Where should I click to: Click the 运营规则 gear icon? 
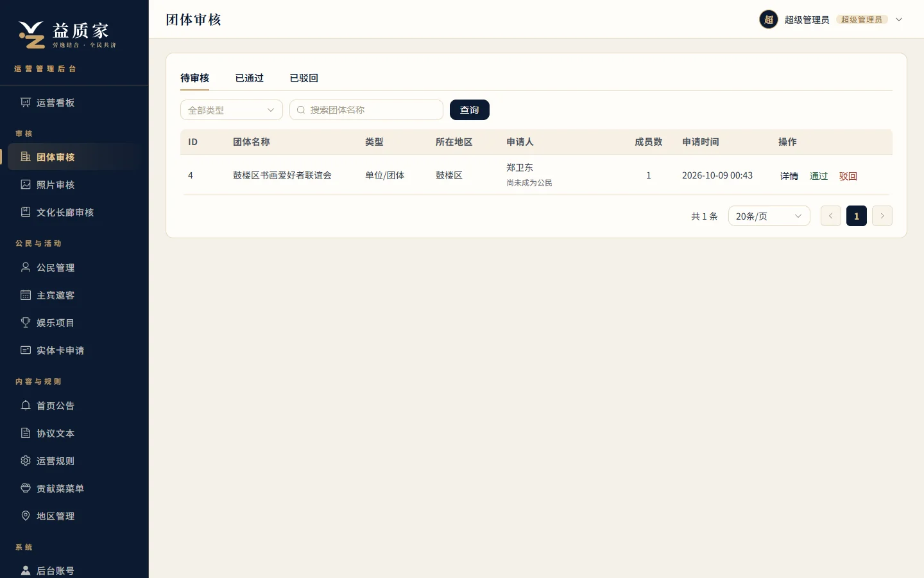point(26,461)
